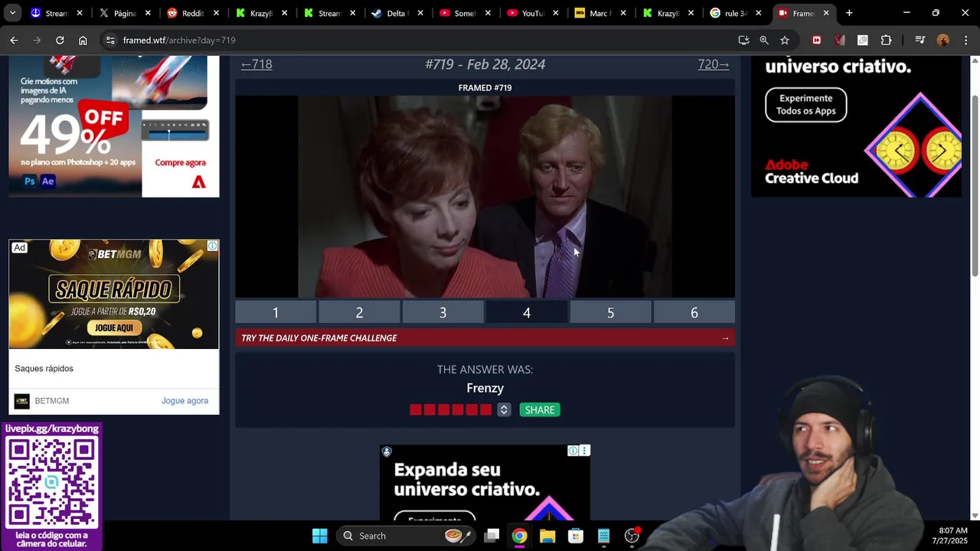Open the tab search dropdown
Viewport: 980px width, 551px height.
tap(12, 13)
